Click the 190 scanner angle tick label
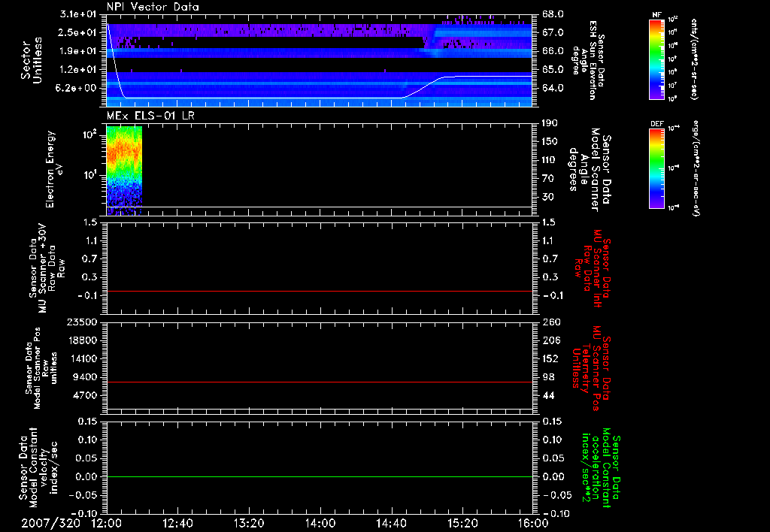The width and height of the screenshot is (770, 532). point(550,123)
